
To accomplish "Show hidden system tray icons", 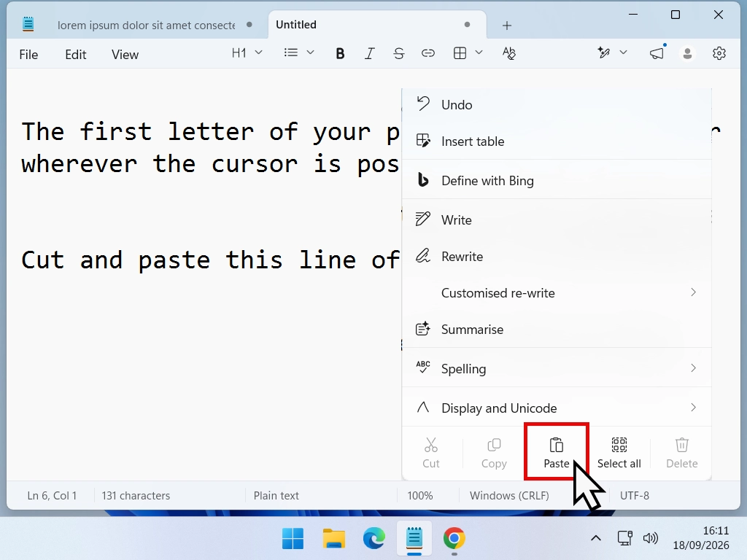I will (x=595, y=539).
